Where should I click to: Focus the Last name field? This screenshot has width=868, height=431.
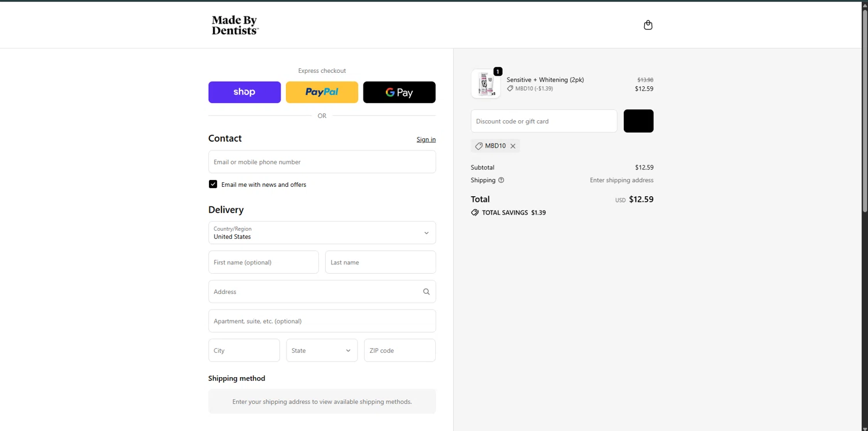(380, 262)
